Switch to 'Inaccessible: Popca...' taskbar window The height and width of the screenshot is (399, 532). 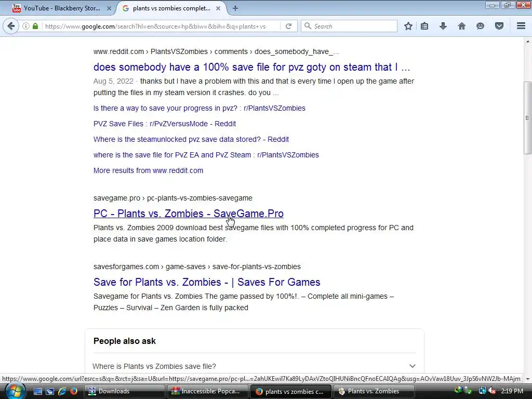pyautogui.click(x=207, y=392)
